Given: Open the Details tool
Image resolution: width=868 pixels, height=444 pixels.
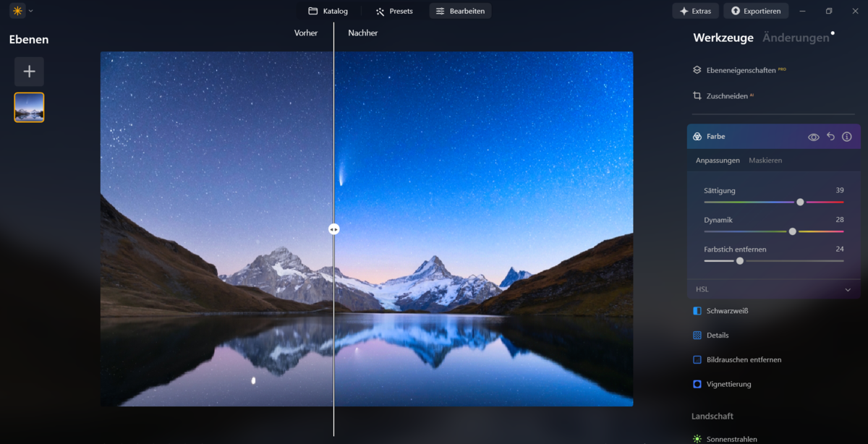Looking at the screenshot, I should point(718,335).
